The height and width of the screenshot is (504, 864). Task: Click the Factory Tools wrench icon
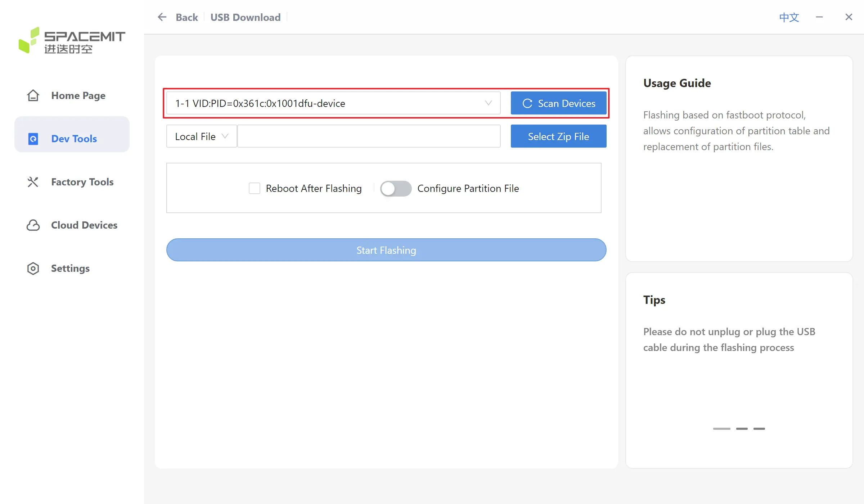click(x=33, y=182)
